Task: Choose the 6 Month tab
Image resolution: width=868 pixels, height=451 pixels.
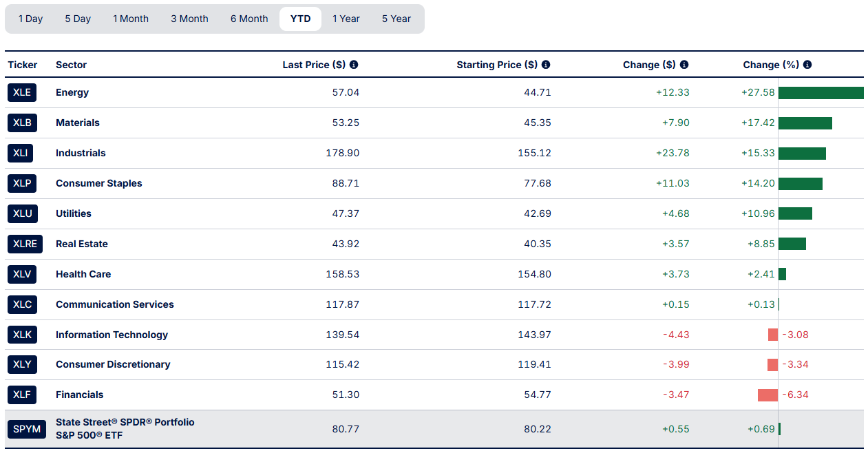Action: click(249, 19)
